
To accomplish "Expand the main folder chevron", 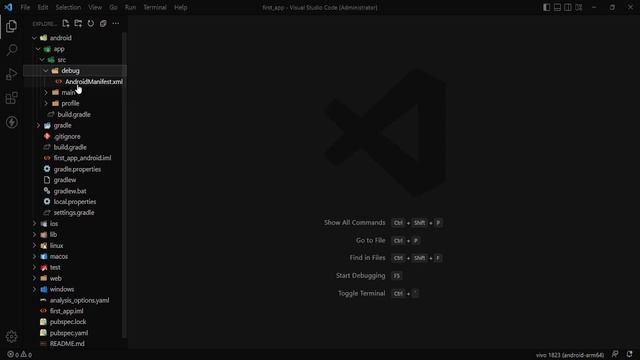I will click(46, 93).
